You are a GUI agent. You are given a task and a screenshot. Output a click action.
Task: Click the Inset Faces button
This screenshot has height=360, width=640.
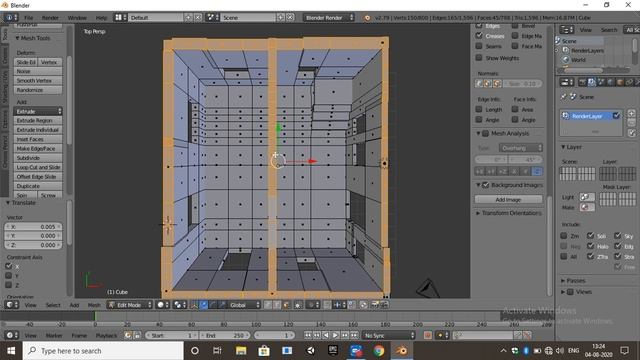click(38, 139)
